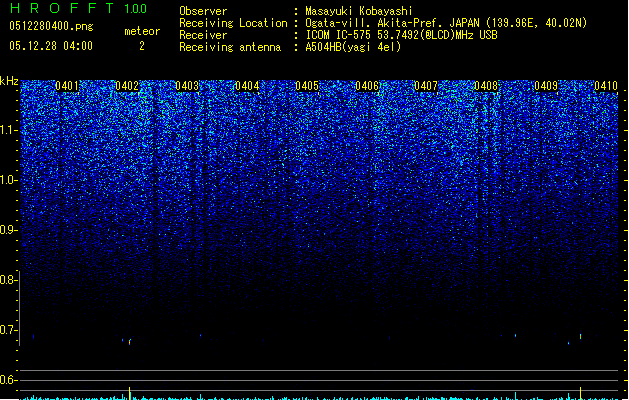The height and width of the screenshot is (400, 629).
Task: Click the 0408 time marker
Action: [x=486, y=86]
